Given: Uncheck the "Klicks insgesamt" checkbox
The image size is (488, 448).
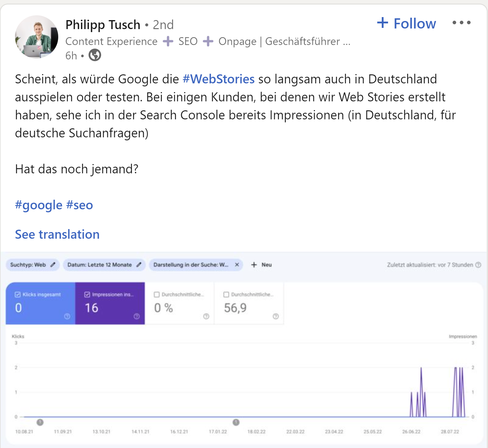Looking at the screenshot, I should coord(18,294).
